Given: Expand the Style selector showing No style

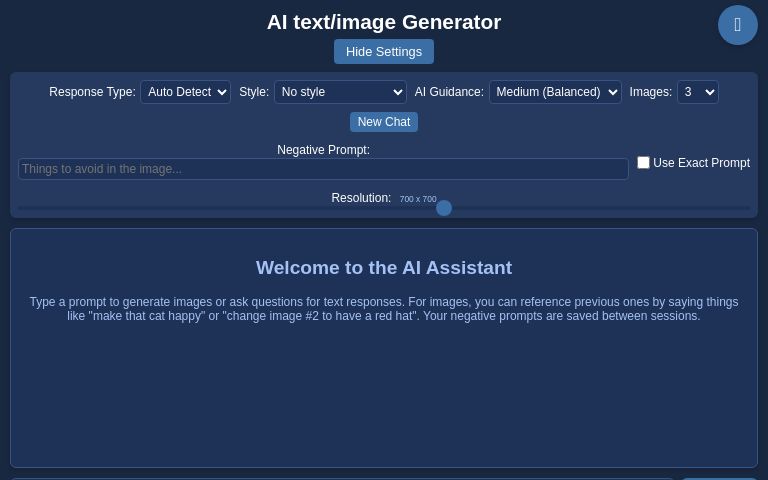Looking at the screenshot, I should (340, 92).
